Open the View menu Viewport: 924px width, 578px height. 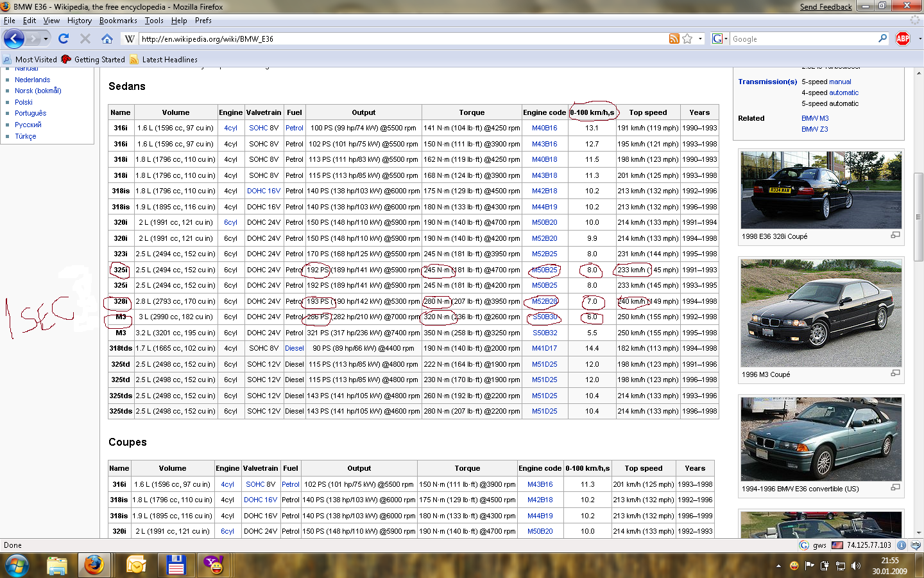(51, 21)
